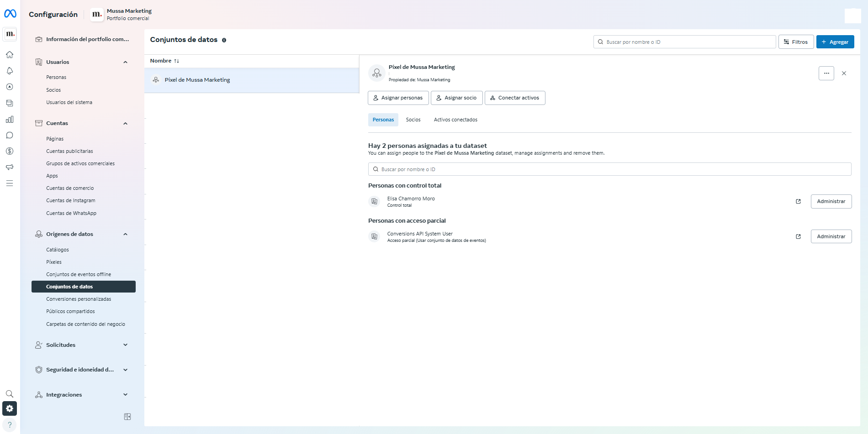Focus the people search field in dataset panel
868x434 pixels.
click(x=609, y=169)
